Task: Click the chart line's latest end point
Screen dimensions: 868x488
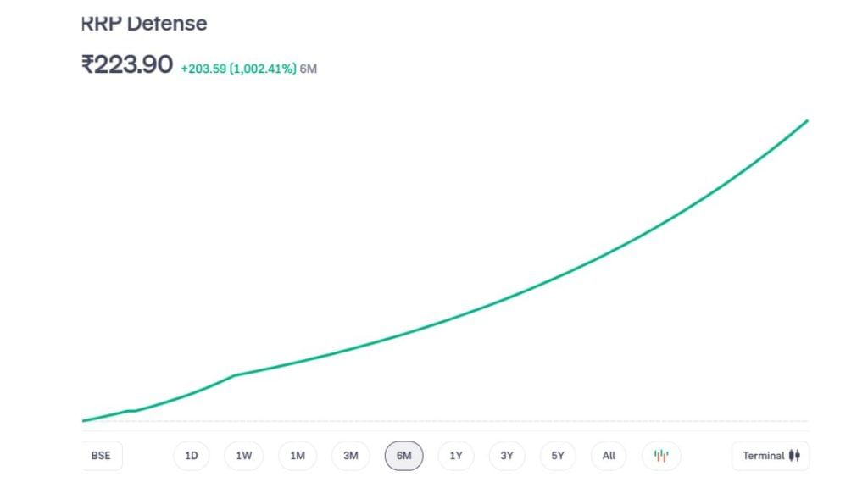Action: point(807,120)
